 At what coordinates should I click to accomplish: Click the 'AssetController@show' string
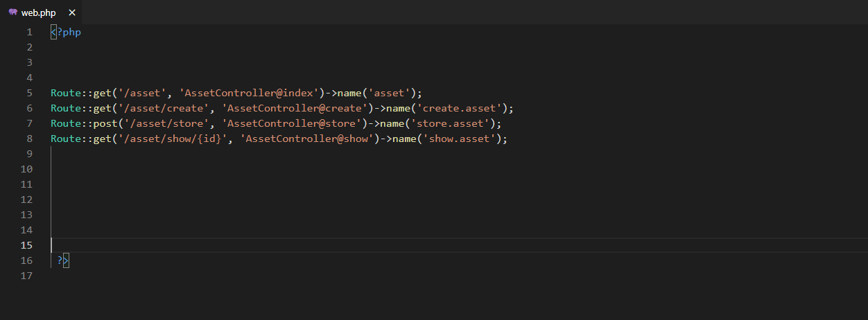tap(306, 139)
